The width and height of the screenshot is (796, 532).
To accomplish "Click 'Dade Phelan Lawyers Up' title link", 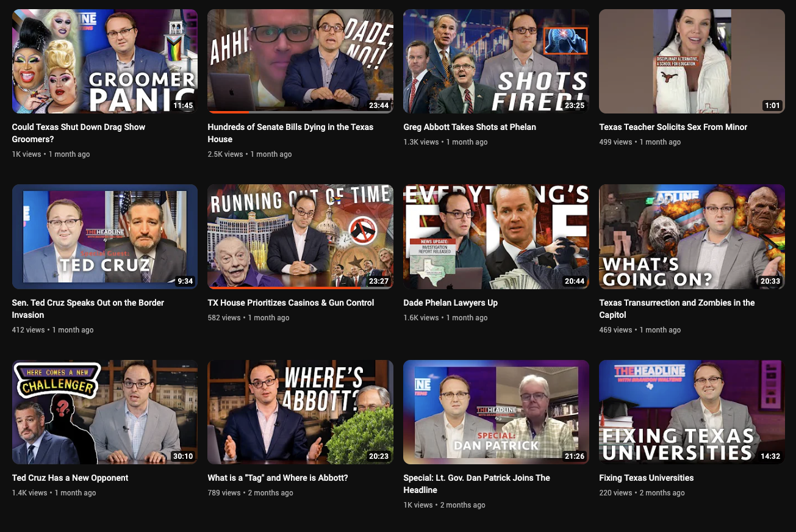I will click(x=450, y=303).
